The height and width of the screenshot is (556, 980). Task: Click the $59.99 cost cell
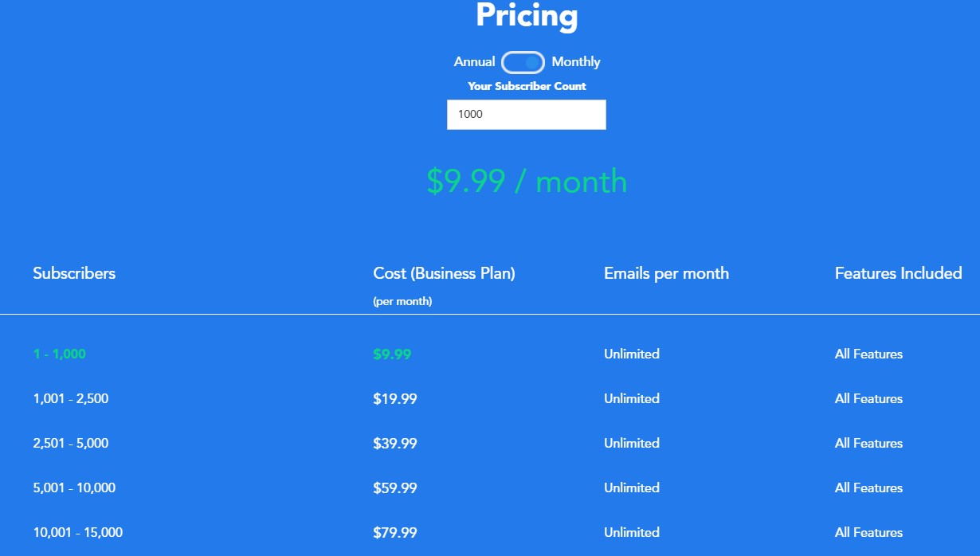click(x=395, y=488)
